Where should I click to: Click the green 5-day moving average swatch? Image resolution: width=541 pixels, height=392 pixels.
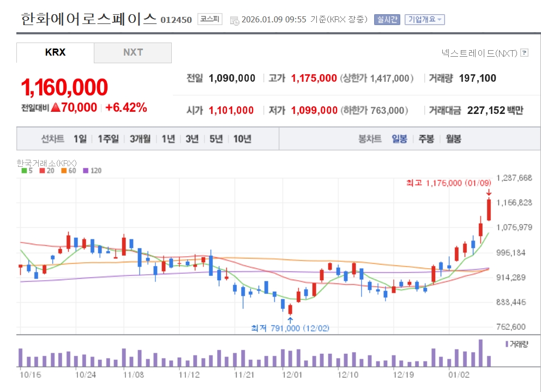(x=24, y=171)
